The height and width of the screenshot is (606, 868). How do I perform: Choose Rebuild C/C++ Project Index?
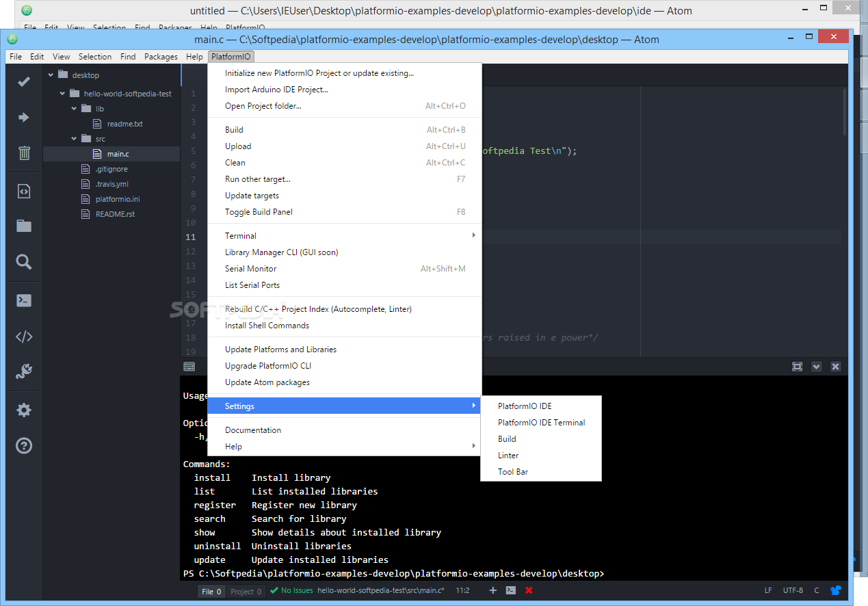coord(345,308)
